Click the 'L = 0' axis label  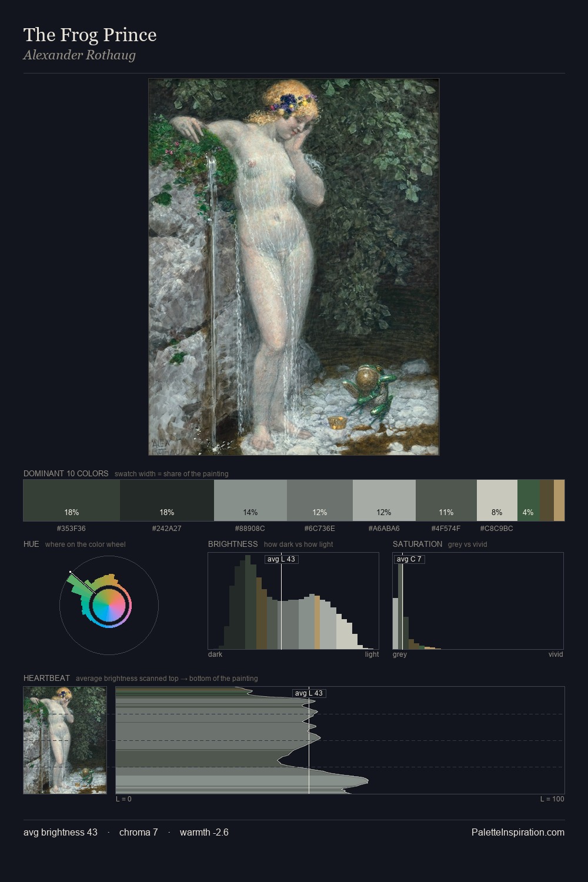123,799
